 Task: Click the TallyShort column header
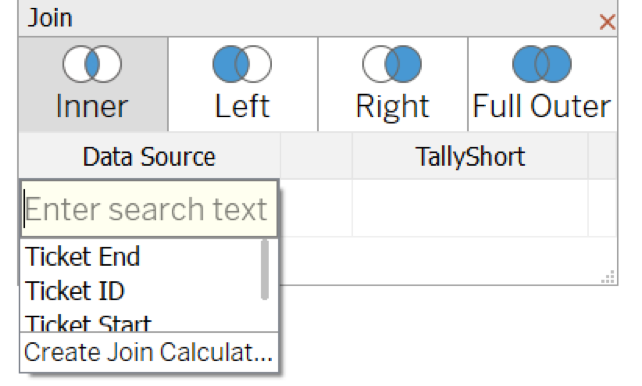470,156
